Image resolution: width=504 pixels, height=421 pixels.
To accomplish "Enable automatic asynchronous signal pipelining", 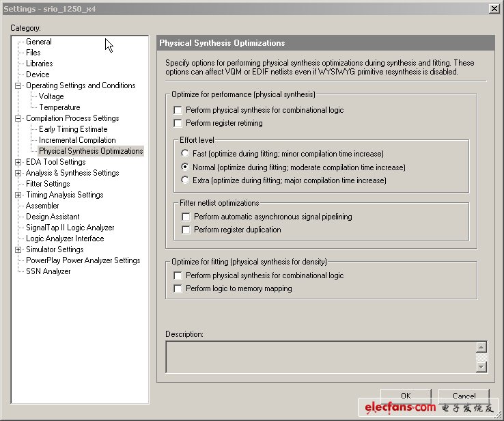I will (x=186, y=217).
